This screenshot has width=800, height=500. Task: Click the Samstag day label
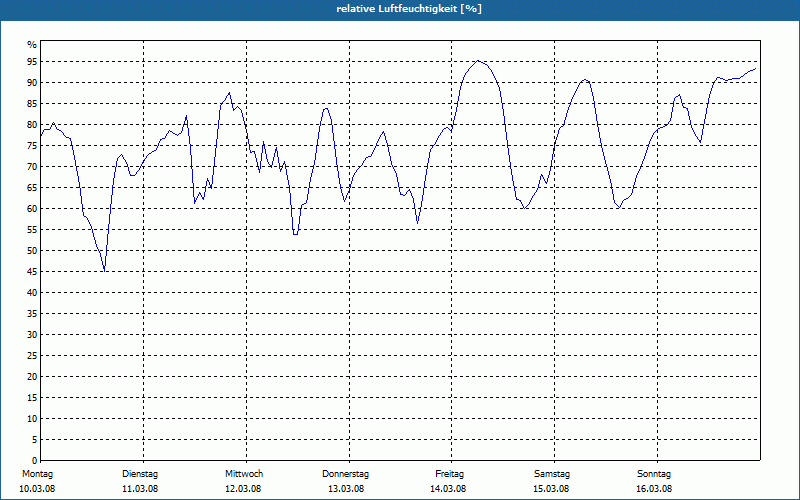[552, 474]
